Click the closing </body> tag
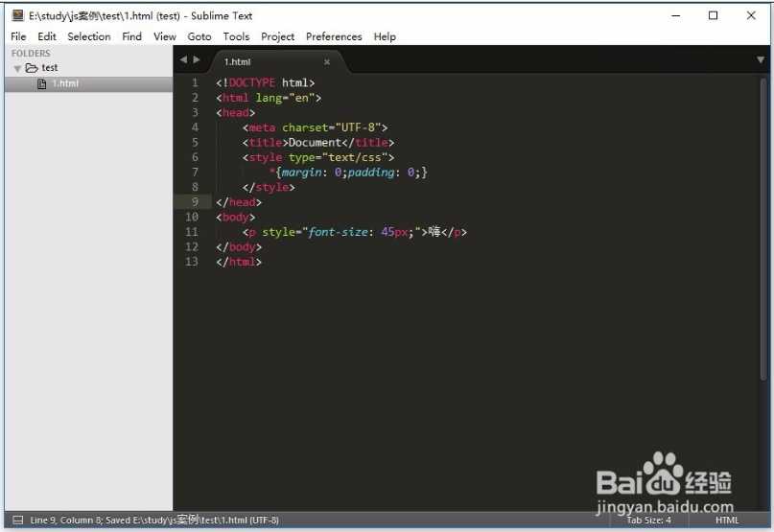Viewport: 774px width, 532px height. [239, 246]
